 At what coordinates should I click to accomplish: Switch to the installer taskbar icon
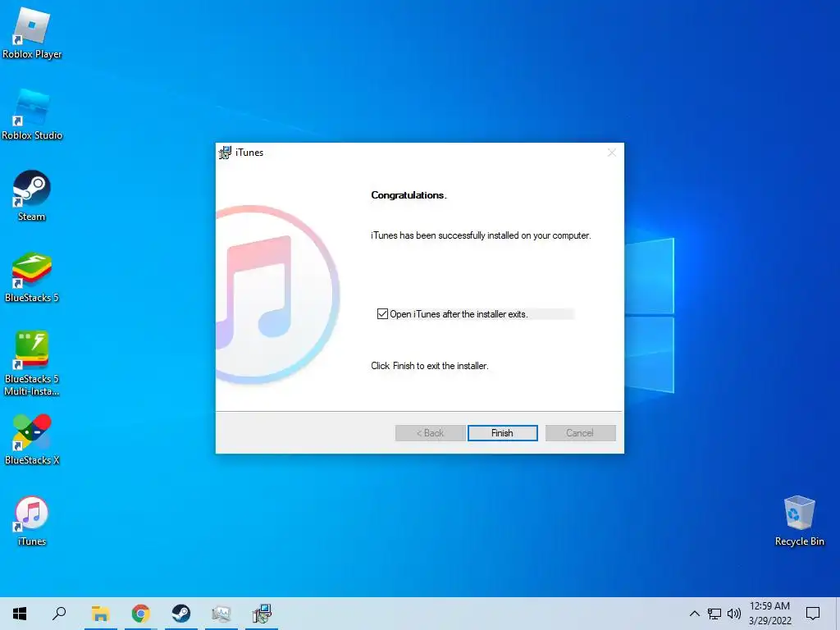(x=262, y=614)
